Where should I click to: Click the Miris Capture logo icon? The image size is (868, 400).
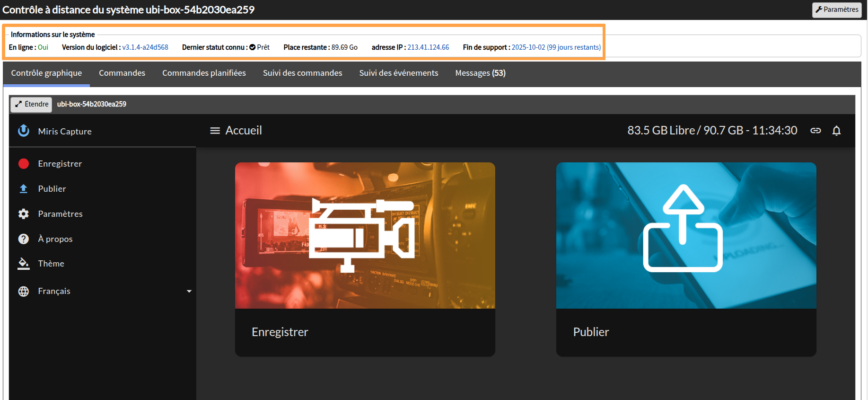24,131
